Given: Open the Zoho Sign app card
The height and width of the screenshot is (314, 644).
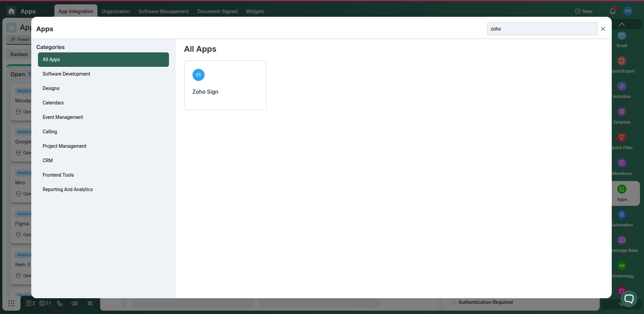Looking at the screenshot, I should (x=225, y=85).
